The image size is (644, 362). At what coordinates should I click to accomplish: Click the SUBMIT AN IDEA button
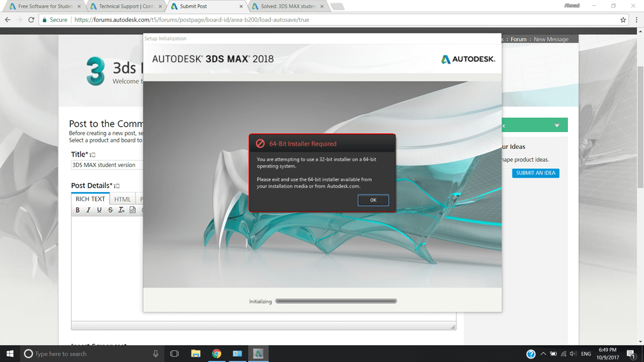coord(536,173)
